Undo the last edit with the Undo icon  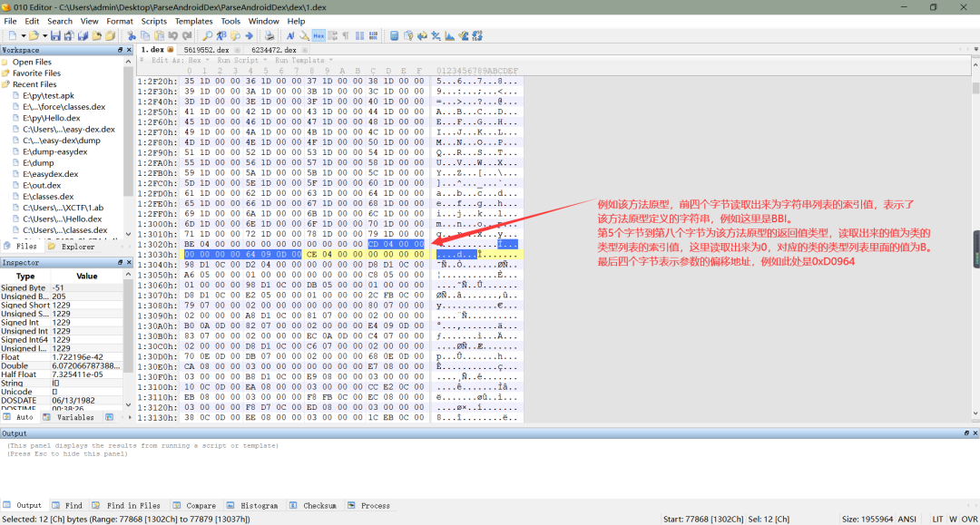[x=173, y=35]
